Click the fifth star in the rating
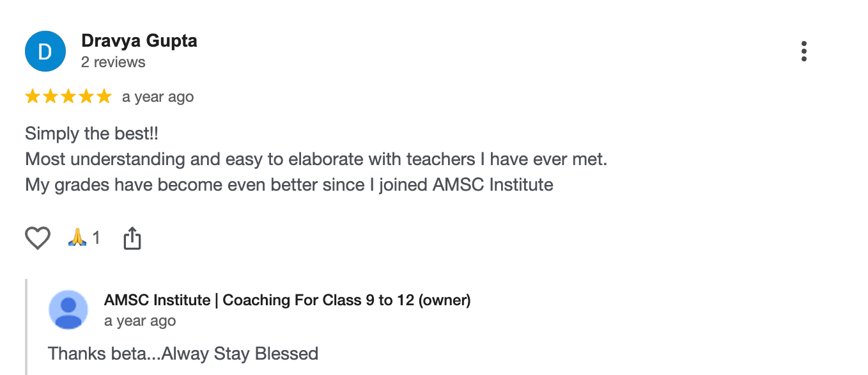 (x=104, y=97)
